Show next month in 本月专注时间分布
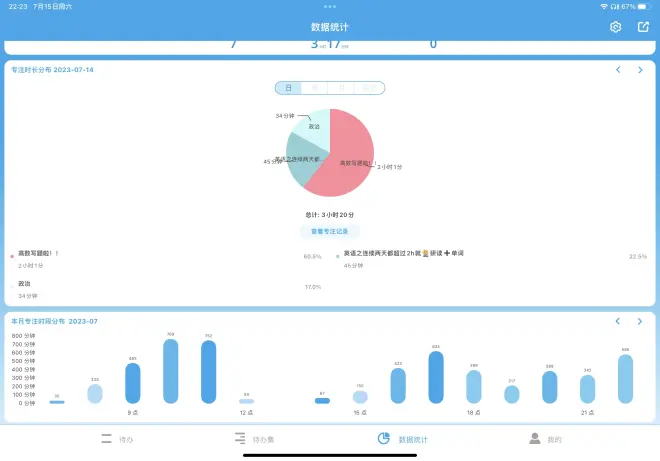The image size is (660, 461). [640, 321]
